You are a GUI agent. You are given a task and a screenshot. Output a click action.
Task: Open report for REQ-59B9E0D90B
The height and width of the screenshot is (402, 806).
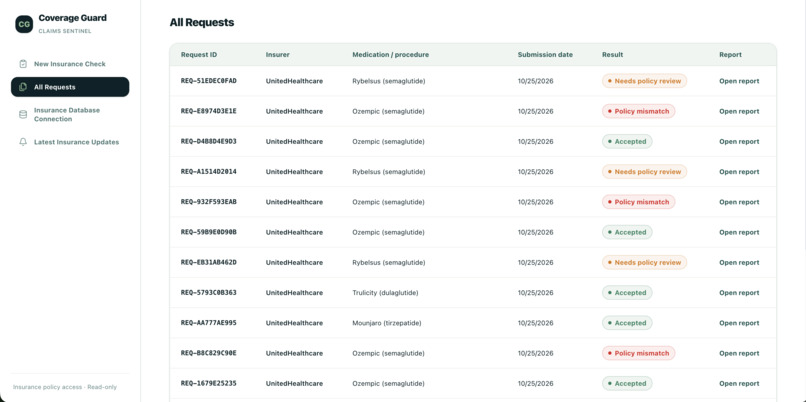click(739, 232)
